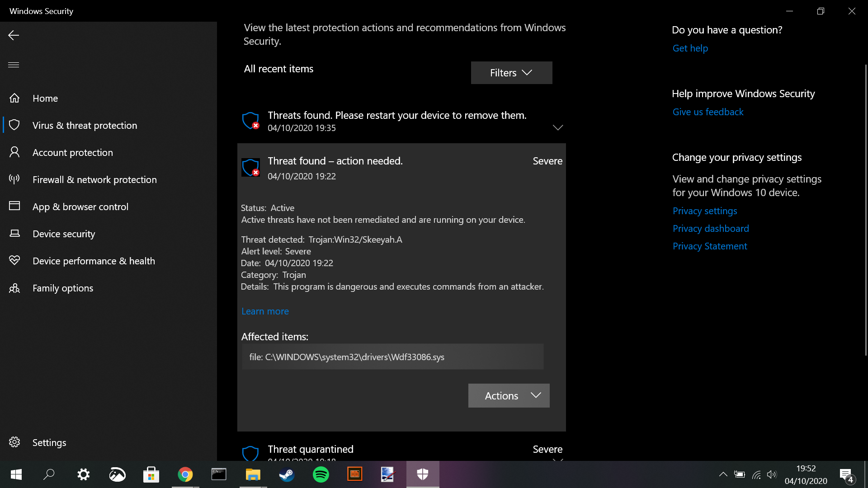Click the Threat found – action needed heading

point(335,161)
